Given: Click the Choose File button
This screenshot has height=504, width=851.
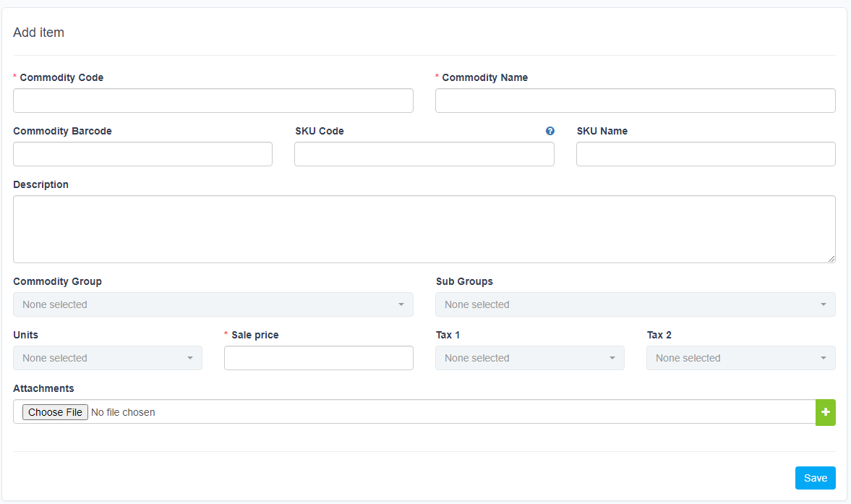Looking at the screenshot, I should tap(55, 412).
